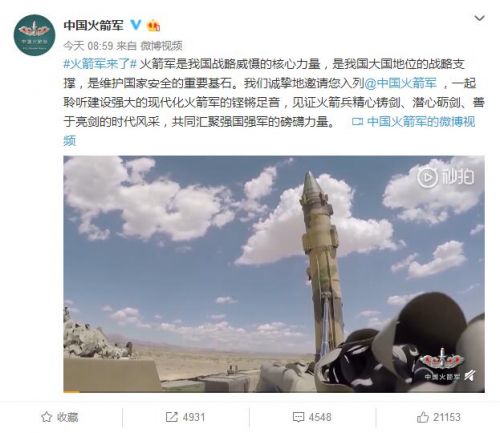Play the missile launch video thumbnail
500x433 pixels.
tap(274, 274)
